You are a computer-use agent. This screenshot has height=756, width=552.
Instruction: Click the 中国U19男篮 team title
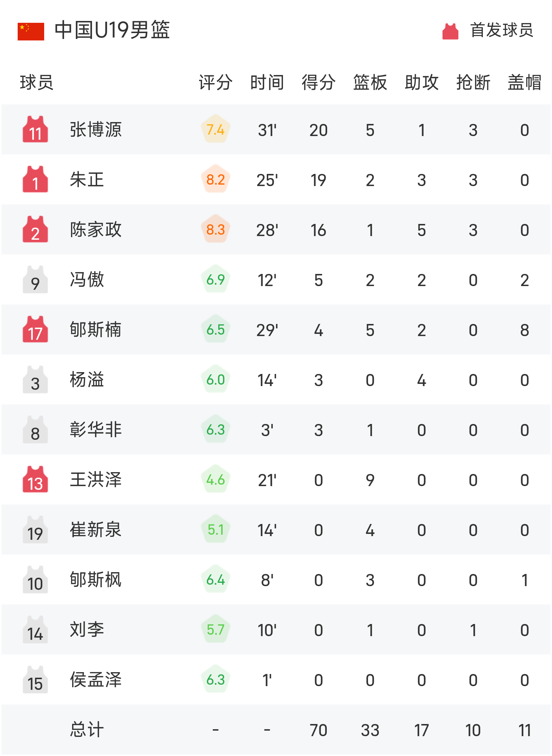pyautogui.click(x=112, y=30)
